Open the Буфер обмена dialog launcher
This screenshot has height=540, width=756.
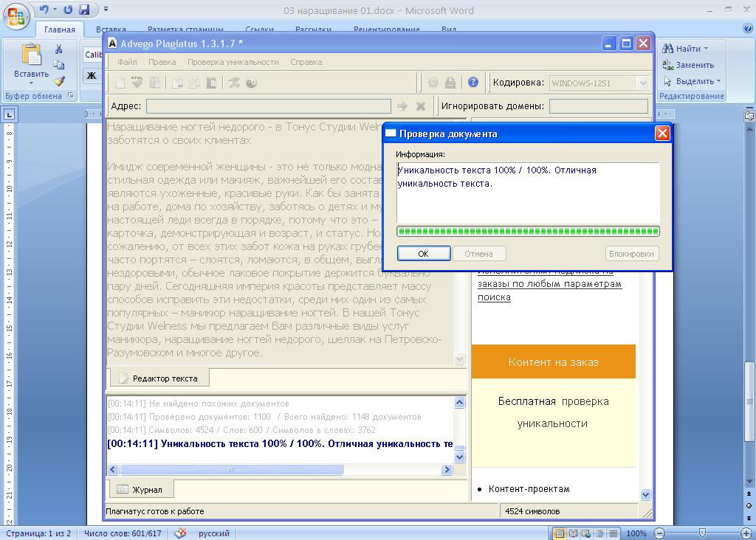point(70,95)
